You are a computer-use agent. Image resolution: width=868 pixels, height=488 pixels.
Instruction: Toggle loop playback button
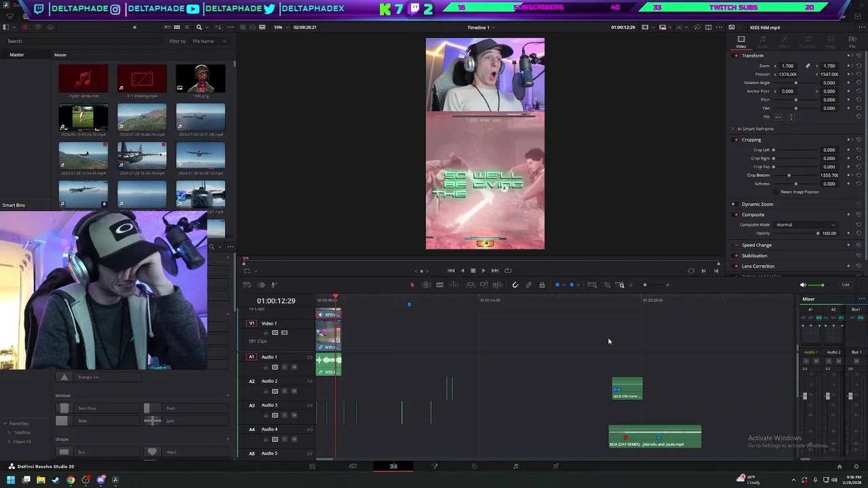tap(508, 270)
